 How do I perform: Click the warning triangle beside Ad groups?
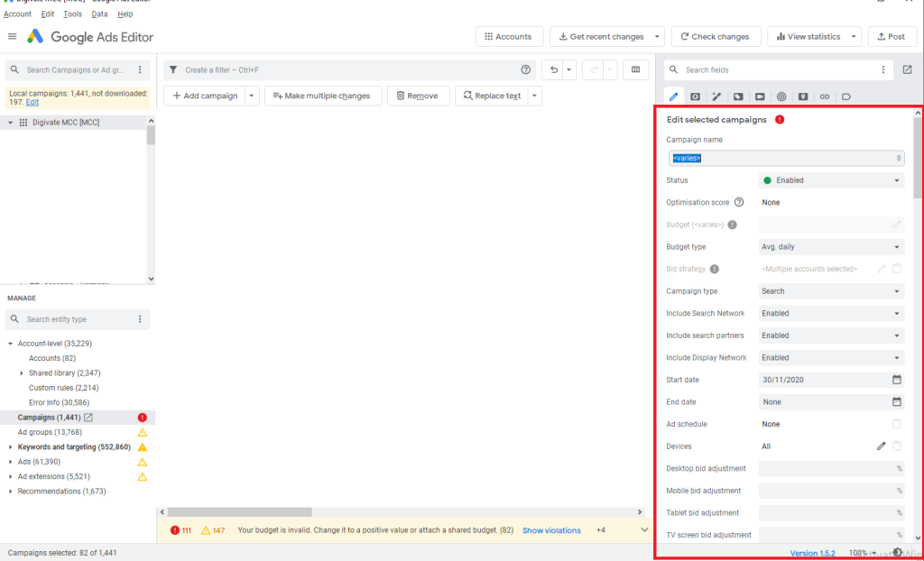coord(142,432)
